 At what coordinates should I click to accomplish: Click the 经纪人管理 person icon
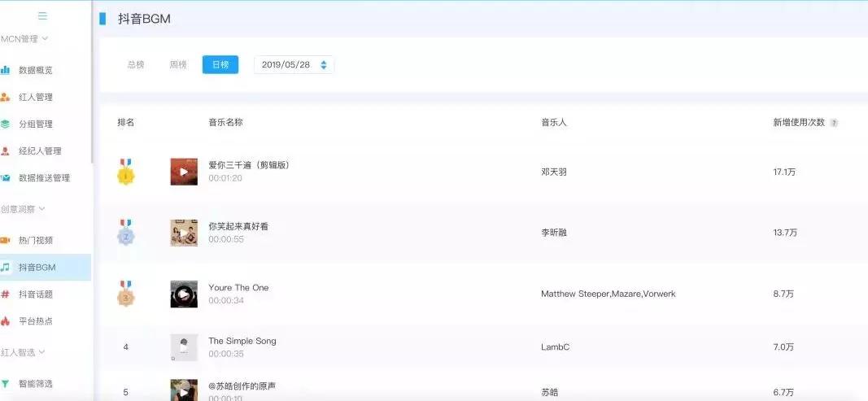point(5,150)
